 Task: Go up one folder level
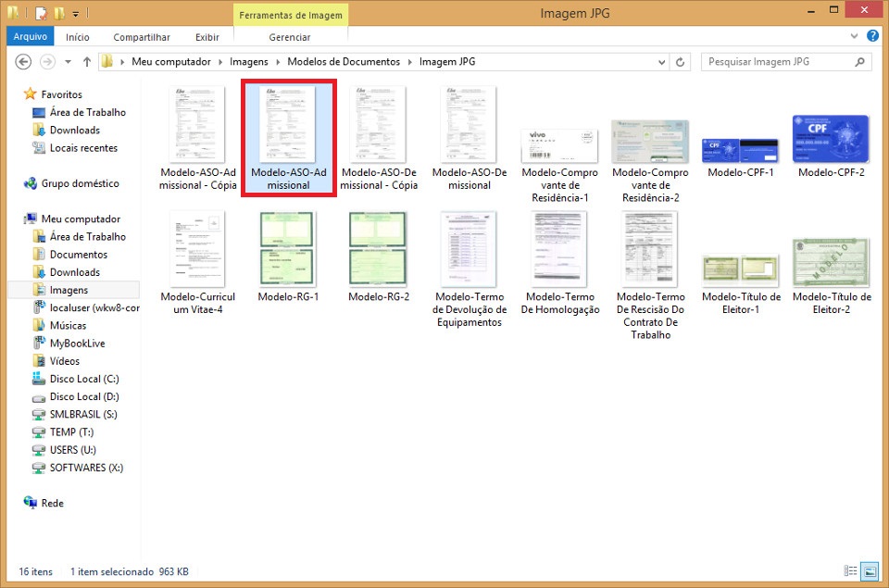87,62
